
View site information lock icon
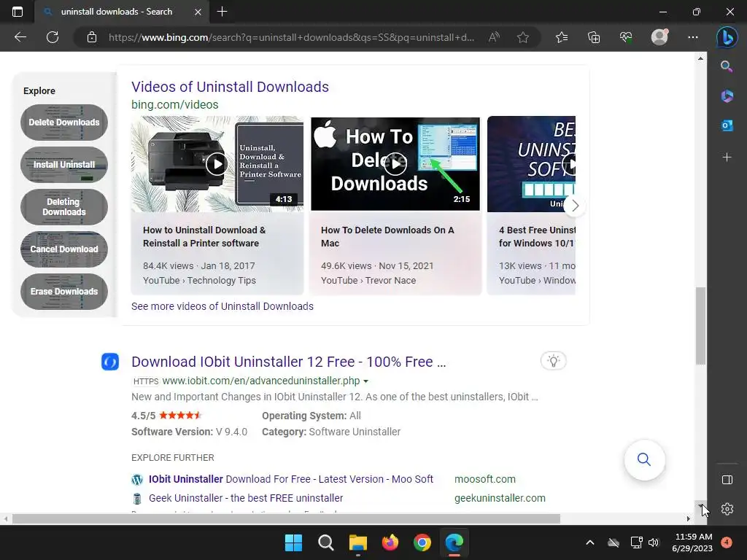point(92,37)
